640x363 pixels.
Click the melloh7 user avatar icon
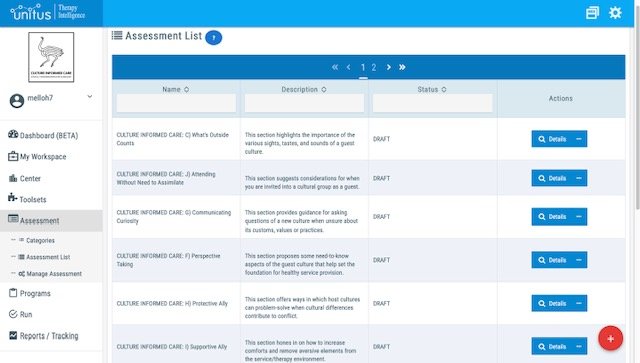pyautogui.click(x=17, y=101)
